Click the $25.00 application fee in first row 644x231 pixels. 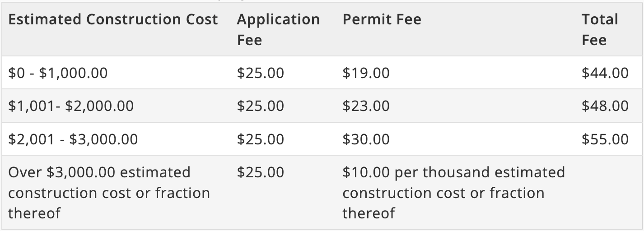pos(261,73)
